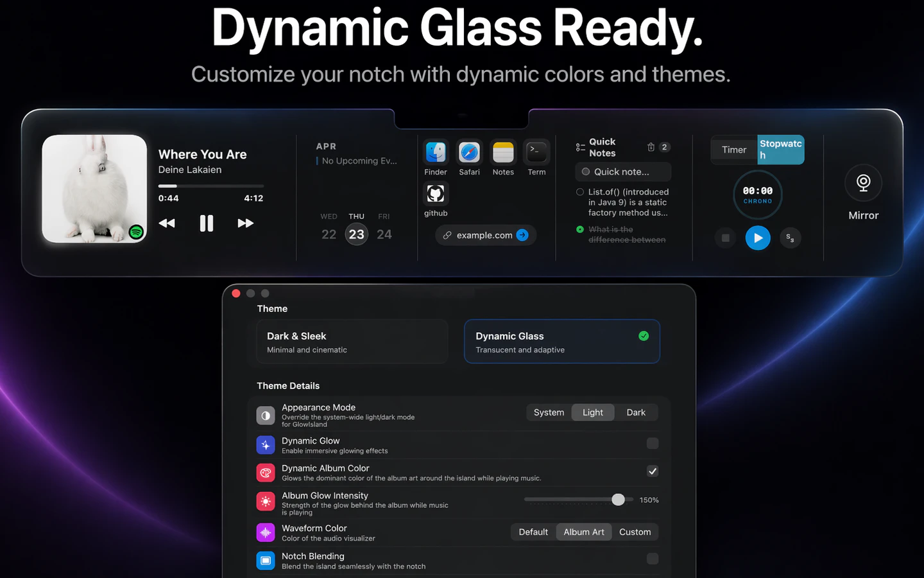Start the stopwatch with the play button

(x=758, y=238)
